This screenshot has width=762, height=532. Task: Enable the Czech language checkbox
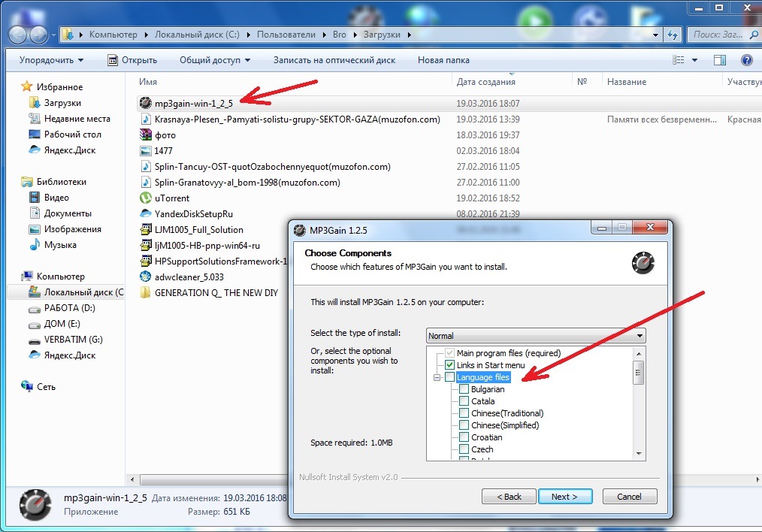pyautogui.click(x=464, y=449)
